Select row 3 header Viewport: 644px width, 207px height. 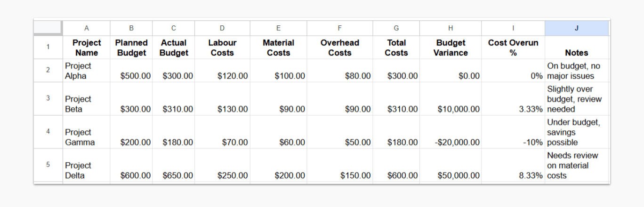pyautogui.click(x=48, y=99)
